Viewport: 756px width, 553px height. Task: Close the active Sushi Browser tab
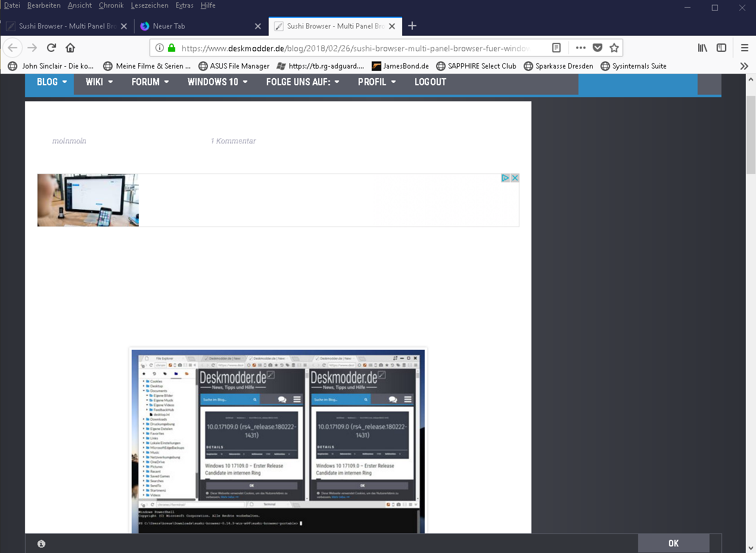[393, 26]
